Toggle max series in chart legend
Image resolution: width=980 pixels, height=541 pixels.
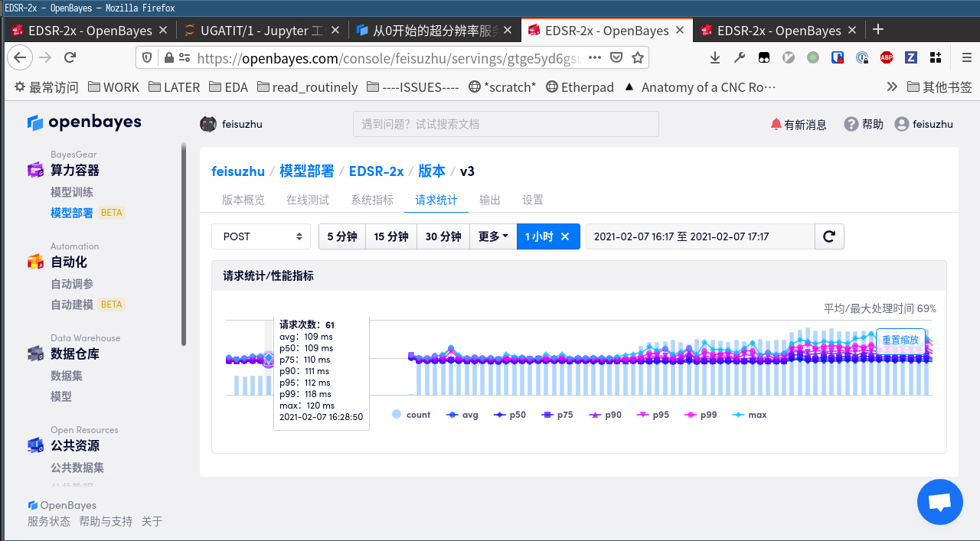tap(750, 415)
